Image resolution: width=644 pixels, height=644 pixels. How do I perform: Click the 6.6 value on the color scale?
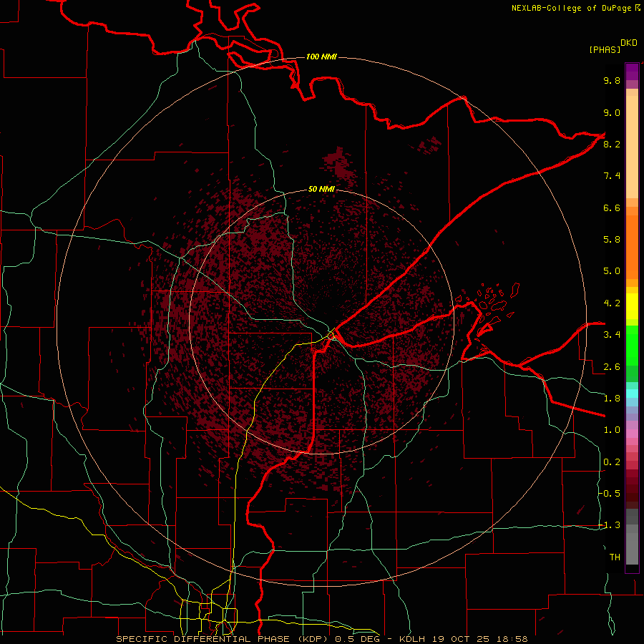click(612, 208)
